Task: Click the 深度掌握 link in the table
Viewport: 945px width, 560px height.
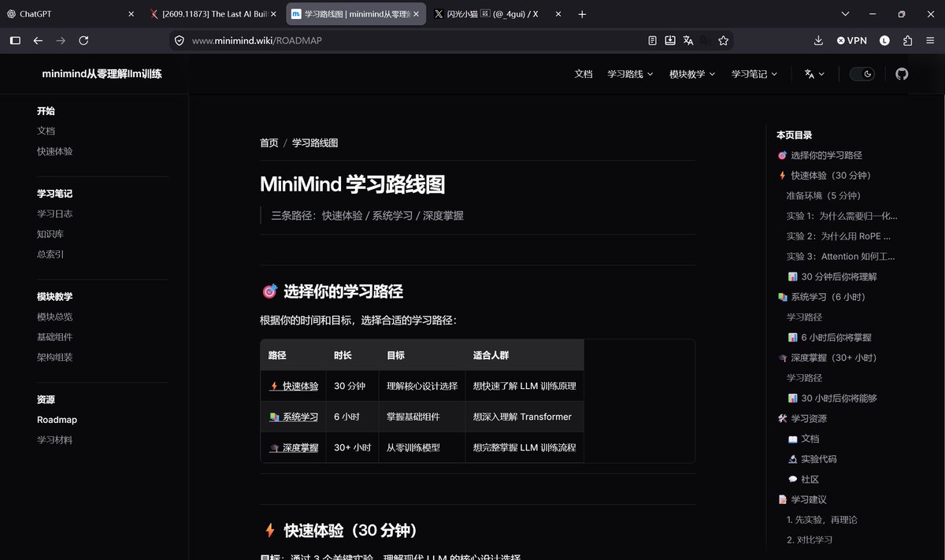Action: click(294, 447)
